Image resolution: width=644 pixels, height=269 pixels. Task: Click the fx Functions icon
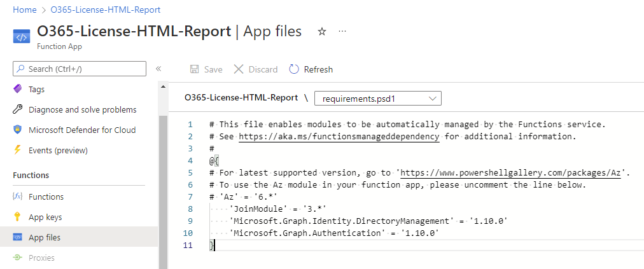17,197
